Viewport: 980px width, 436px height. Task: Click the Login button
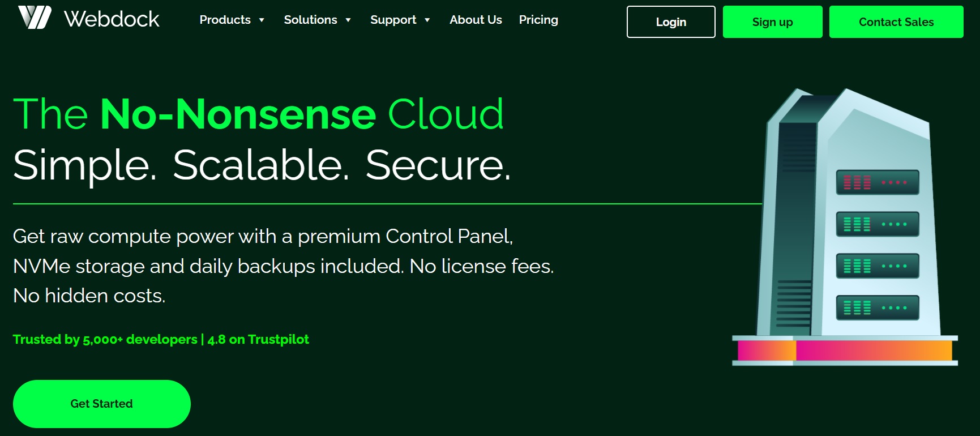671,22
